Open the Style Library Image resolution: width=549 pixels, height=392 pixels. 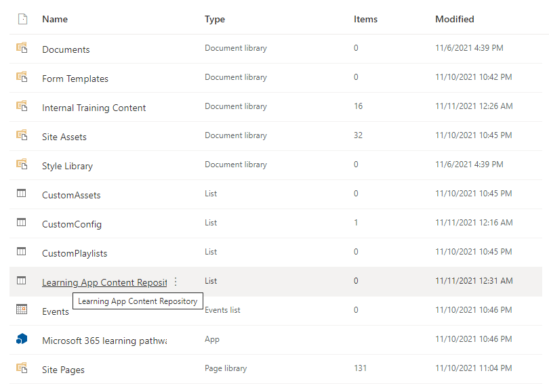click(x=67, y=166)
